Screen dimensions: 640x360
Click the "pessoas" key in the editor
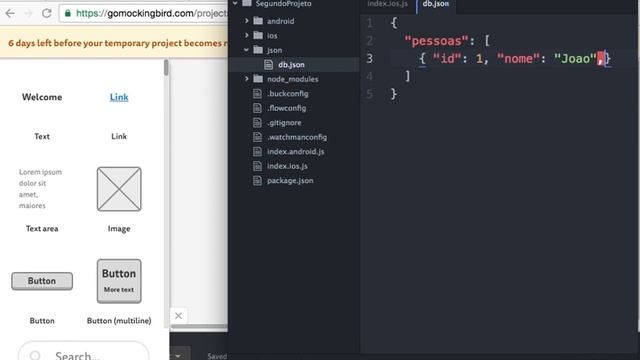pos(436,41)
